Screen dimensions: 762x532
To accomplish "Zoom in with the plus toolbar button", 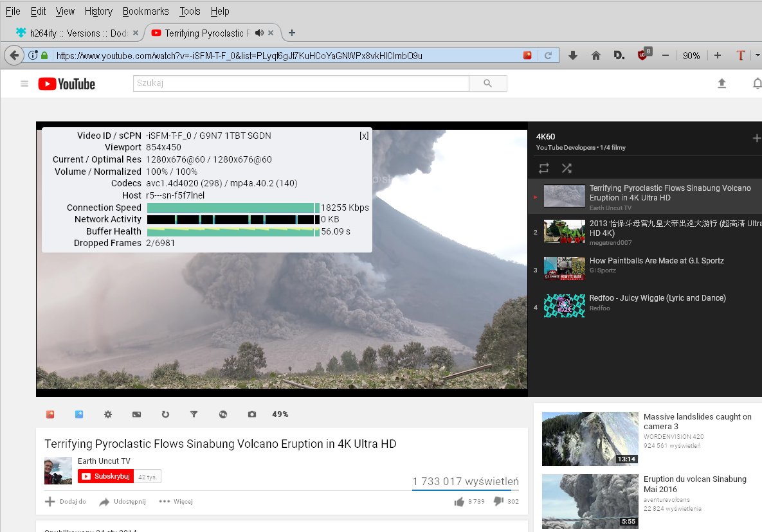I will (717, 55).
